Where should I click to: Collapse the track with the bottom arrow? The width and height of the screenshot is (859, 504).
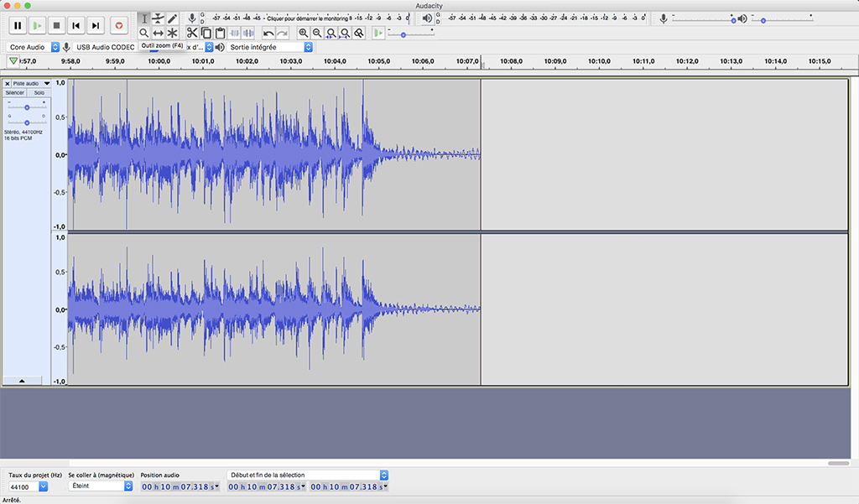point(22,381)
